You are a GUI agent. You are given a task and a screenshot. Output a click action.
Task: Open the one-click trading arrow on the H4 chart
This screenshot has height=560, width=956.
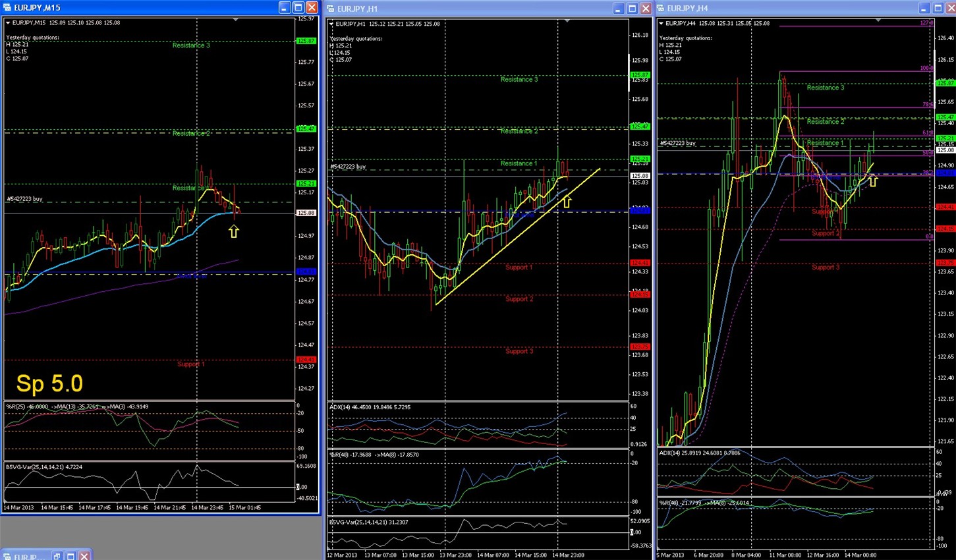point(661,23)
